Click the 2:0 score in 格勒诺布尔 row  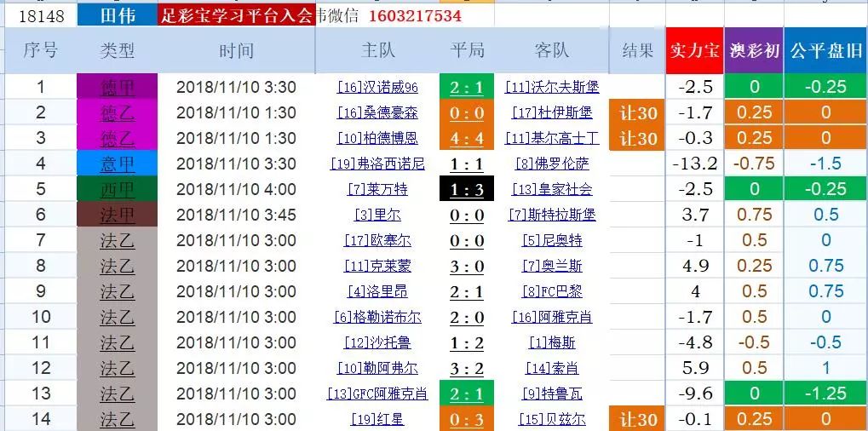467,318
